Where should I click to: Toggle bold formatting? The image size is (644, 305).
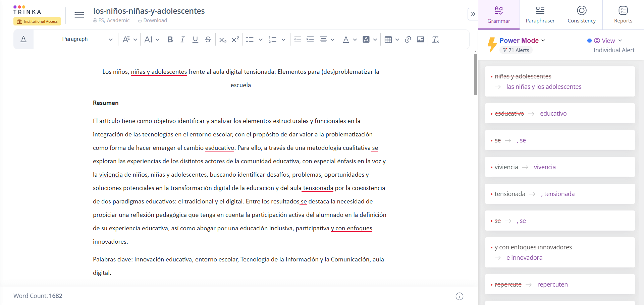[170, 40]
